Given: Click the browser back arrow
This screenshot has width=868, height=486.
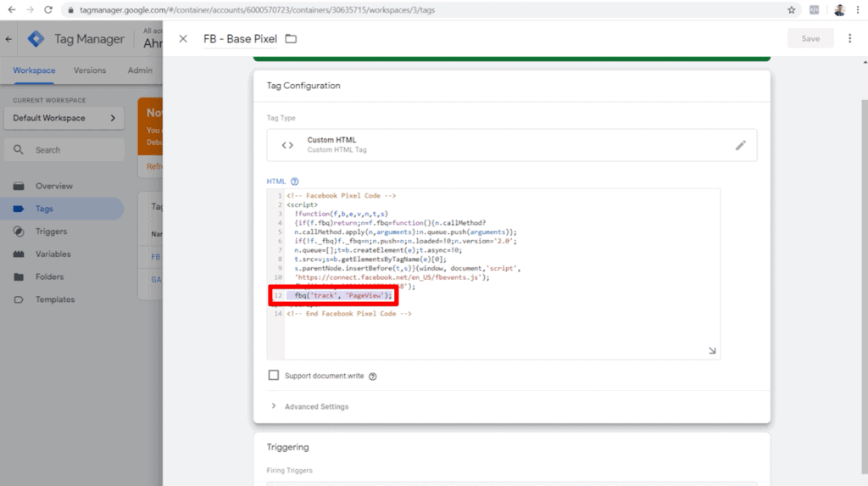Looking at the screenshot, I should pyautogui.click(x=12, y=10).
